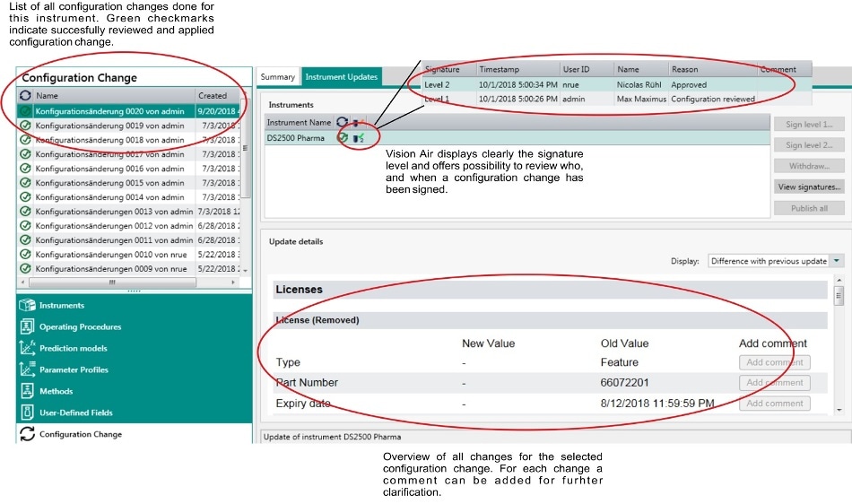
Task: Select the Level 1 signature row
Action: (616, 99)
